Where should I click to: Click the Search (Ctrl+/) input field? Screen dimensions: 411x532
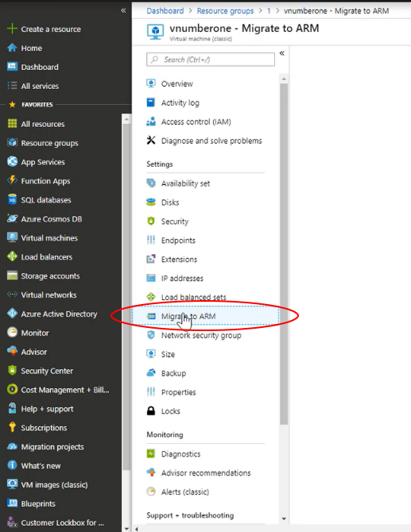tap(211, 60)
